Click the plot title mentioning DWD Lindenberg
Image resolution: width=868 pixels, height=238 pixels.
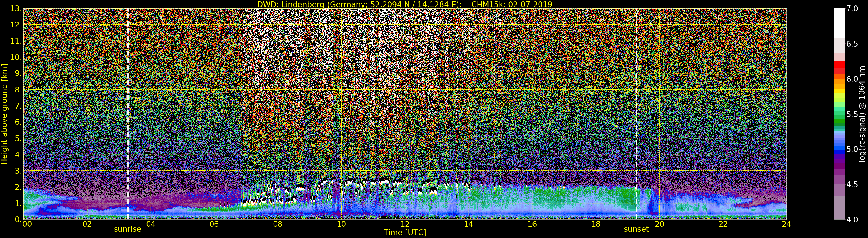[404, 4]
